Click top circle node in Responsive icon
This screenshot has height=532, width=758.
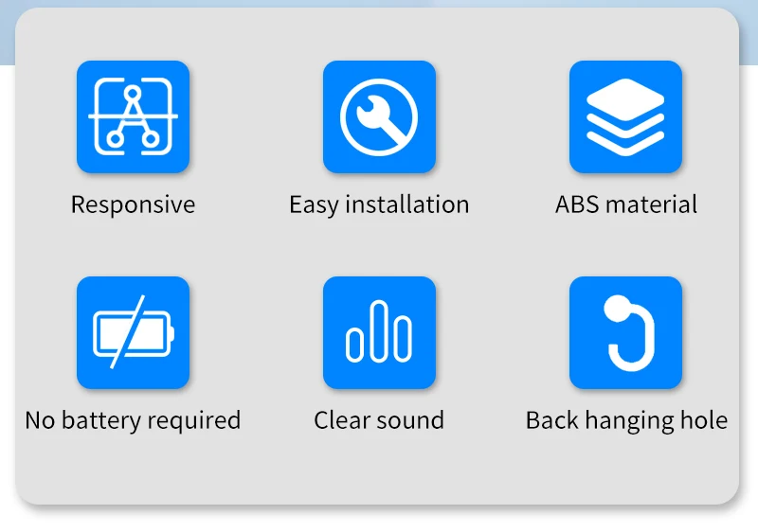pos(132,93)
